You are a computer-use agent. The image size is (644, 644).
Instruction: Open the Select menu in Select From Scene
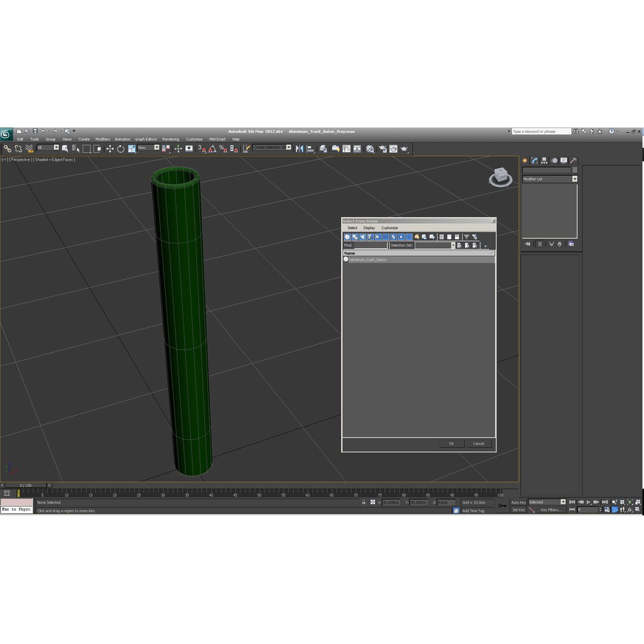pos(352,228)
